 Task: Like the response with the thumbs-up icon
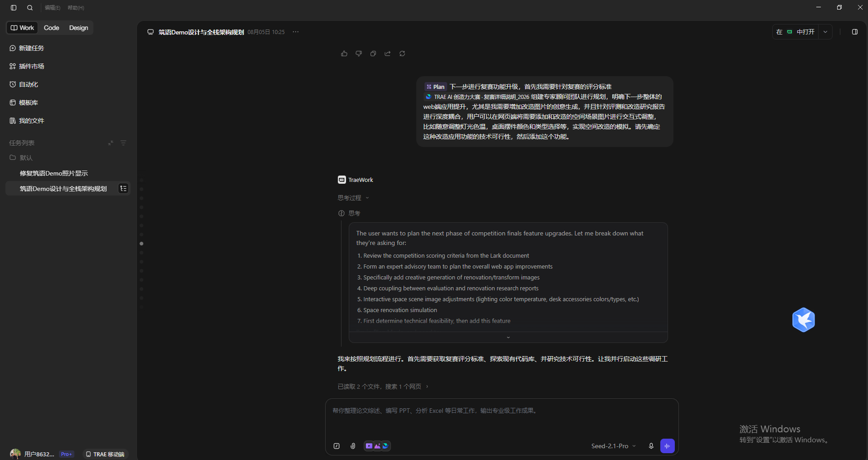coord(344,54)
